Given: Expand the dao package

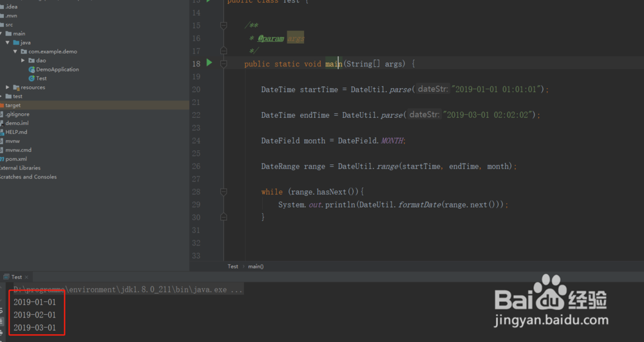Looking at the screenshot, I should (x=23, y=61).
